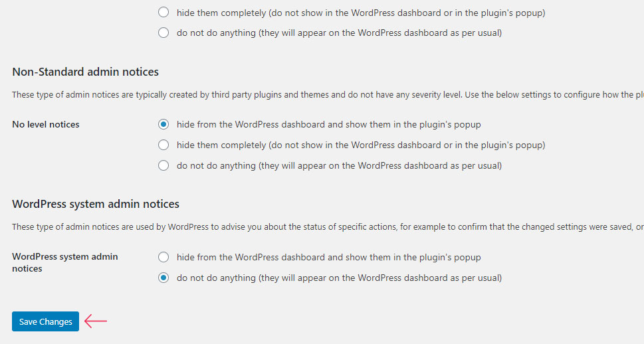Choose the No level notices "hide from the WordPress dashboard" radio
This screenshot has width=644, height=344.
coord(163,124)
